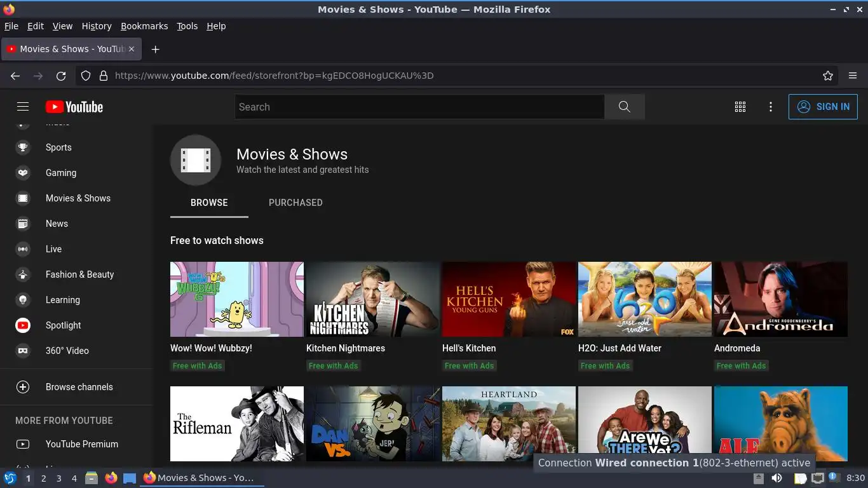Screen dimensions: 868x488
Task: Open the tracking protection shield icon
Action: click(x=86, y=76)
